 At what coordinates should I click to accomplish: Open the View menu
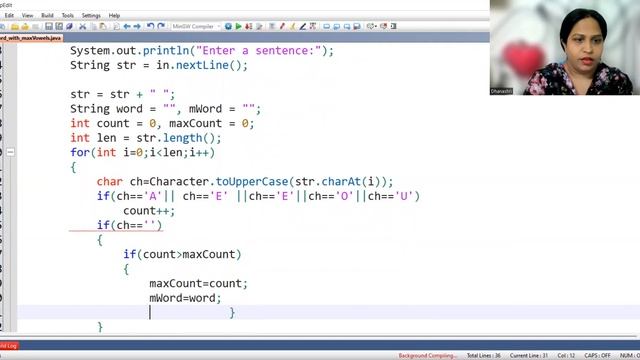click(27, 16)
